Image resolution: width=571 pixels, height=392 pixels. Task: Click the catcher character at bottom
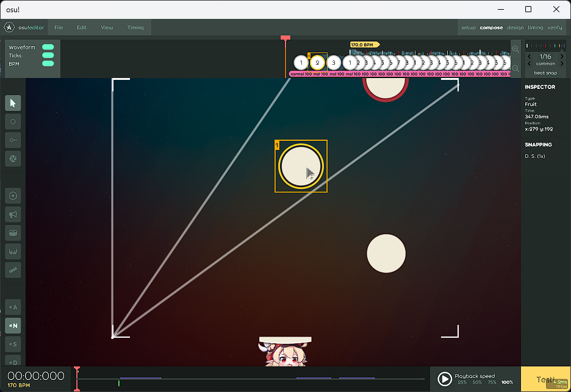(x=285, y=352)
